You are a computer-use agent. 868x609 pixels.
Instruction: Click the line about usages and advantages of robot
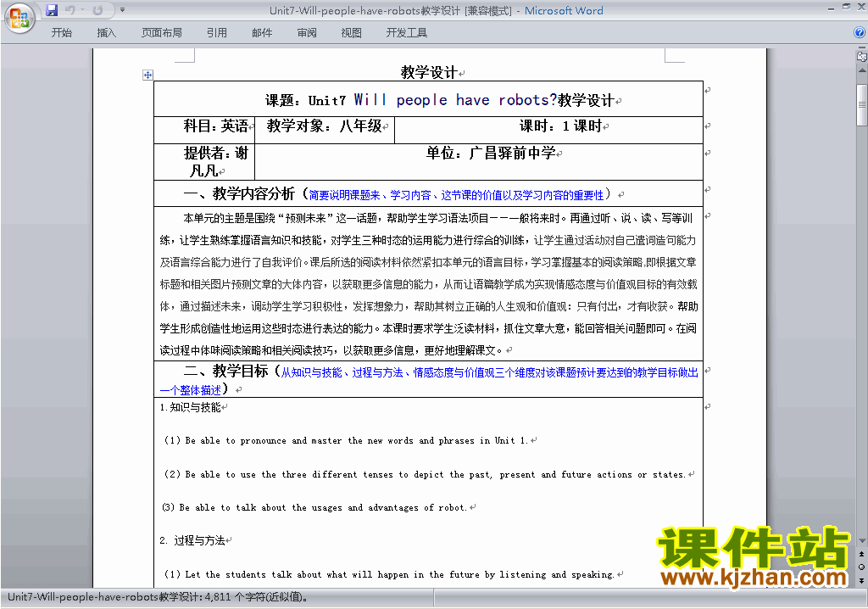[x=314, y=507]
